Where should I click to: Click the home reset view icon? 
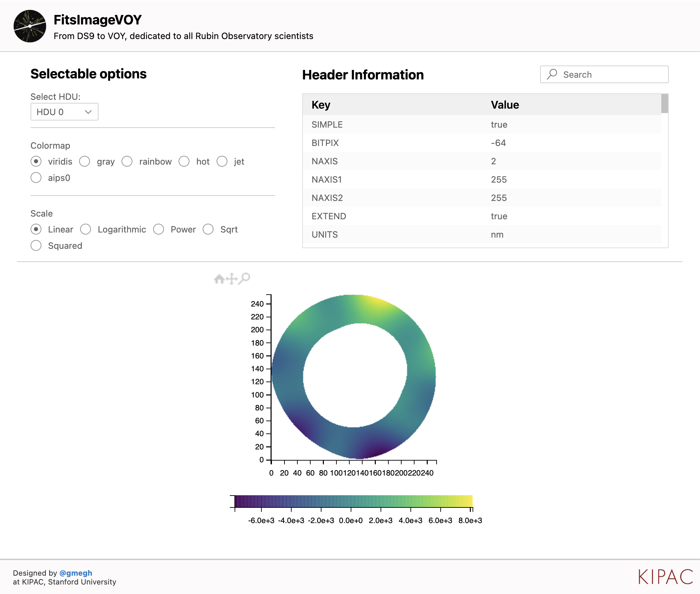(219, 279)
